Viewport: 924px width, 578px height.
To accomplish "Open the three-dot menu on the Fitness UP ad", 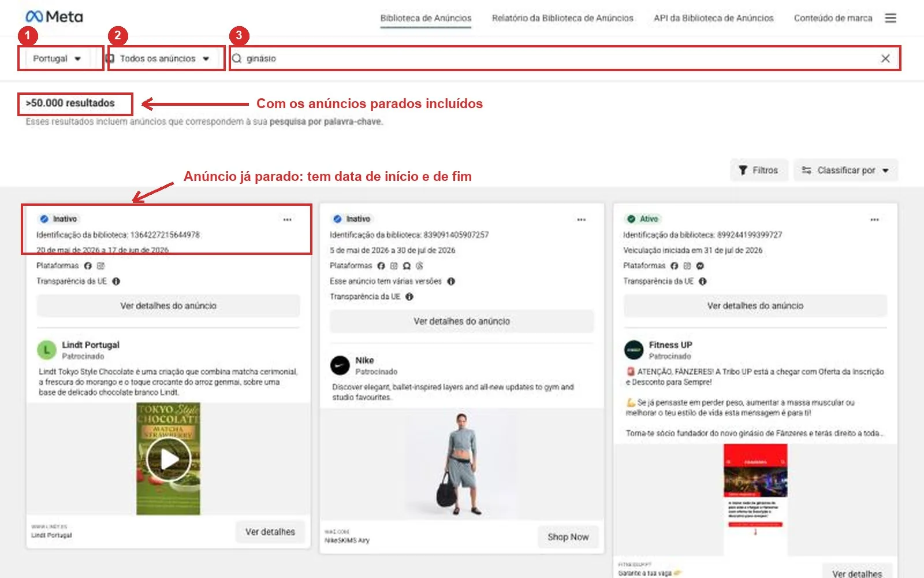I will click(x=874, y=220).
